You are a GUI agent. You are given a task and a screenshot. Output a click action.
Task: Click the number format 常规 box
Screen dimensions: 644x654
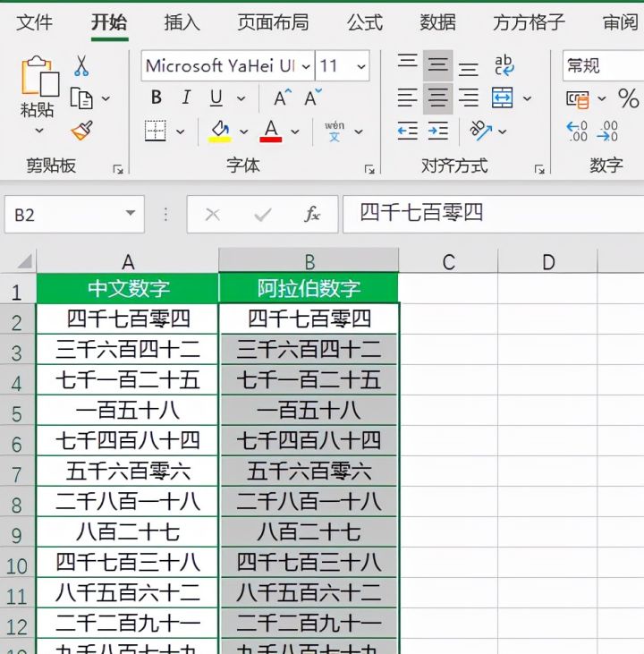pos(603,66)
